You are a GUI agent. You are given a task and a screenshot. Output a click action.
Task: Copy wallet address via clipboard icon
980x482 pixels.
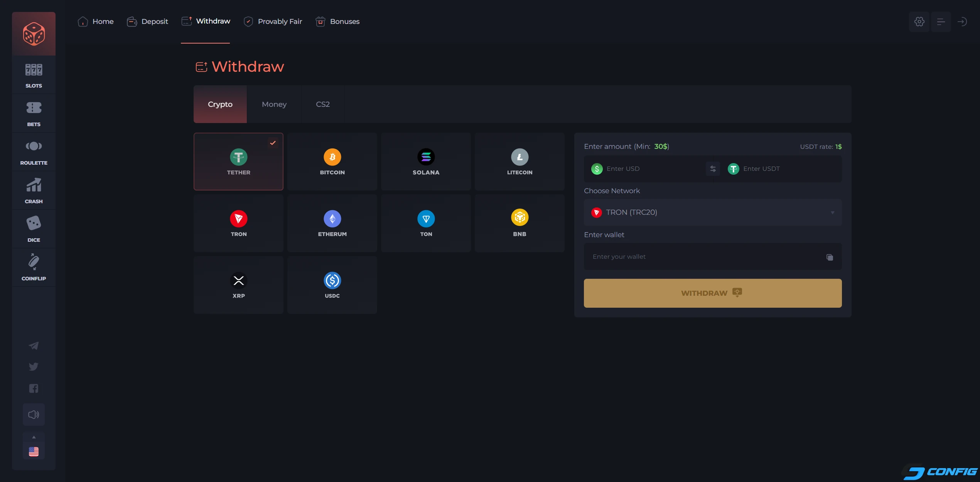[830, 257]
